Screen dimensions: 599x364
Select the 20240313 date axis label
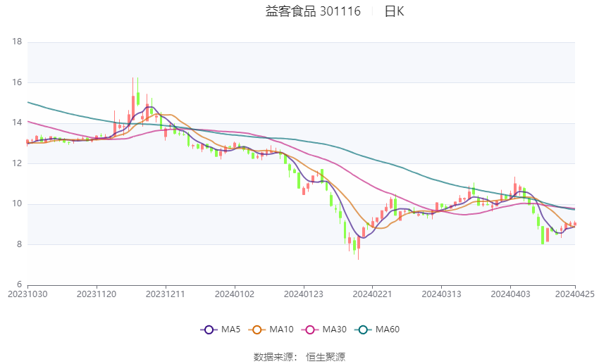click(441, 294)
